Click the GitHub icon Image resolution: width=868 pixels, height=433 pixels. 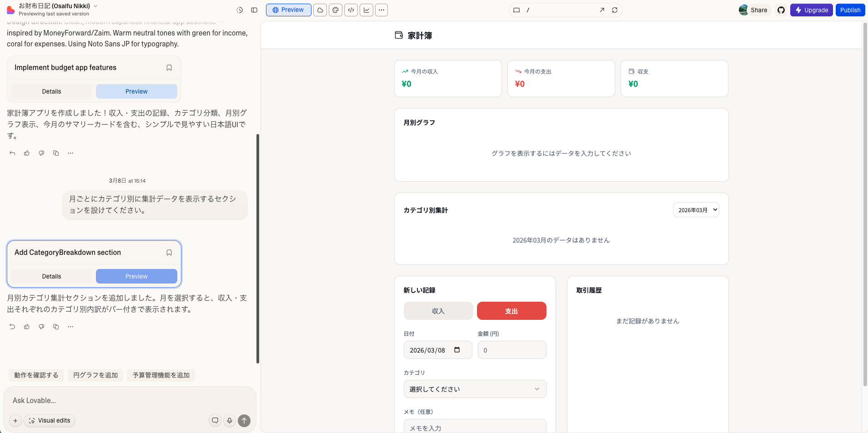pyautogui.click(x=781, y=10)
